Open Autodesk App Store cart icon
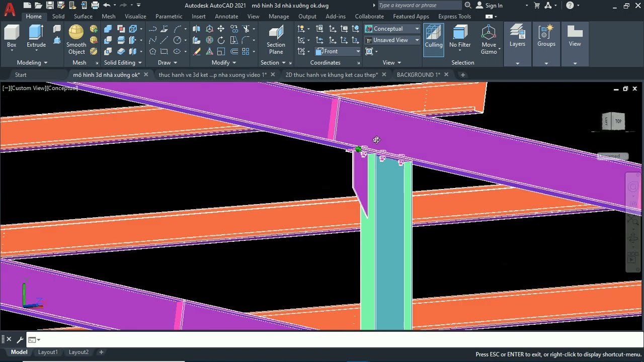Screen dimensions: 644x362 pyautogui.click(x=537, y=6)
